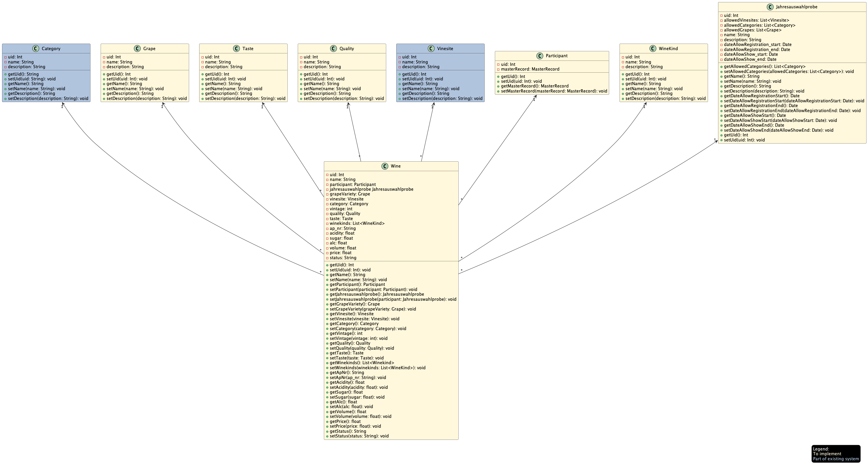The width and height of the screenshot is (868, 468).
Task: Select the Jahresauswahlprobe class icon
Action: 770,7
